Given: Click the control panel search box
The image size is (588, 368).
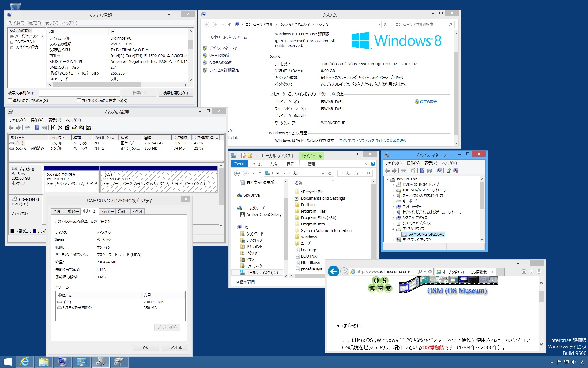Looking at the screenshot, I should click(424, 25).
